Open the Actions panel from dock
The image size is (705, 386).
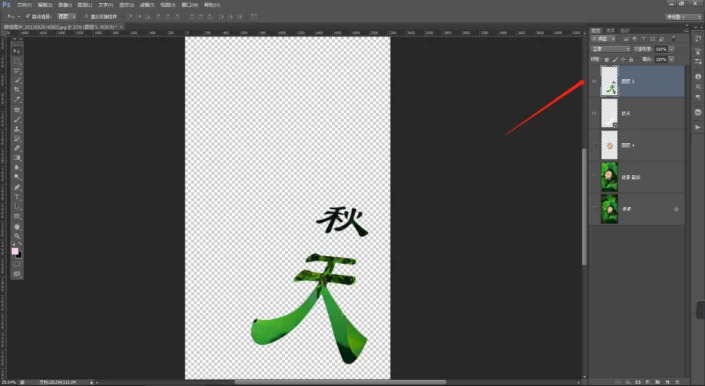click(698, 127)
